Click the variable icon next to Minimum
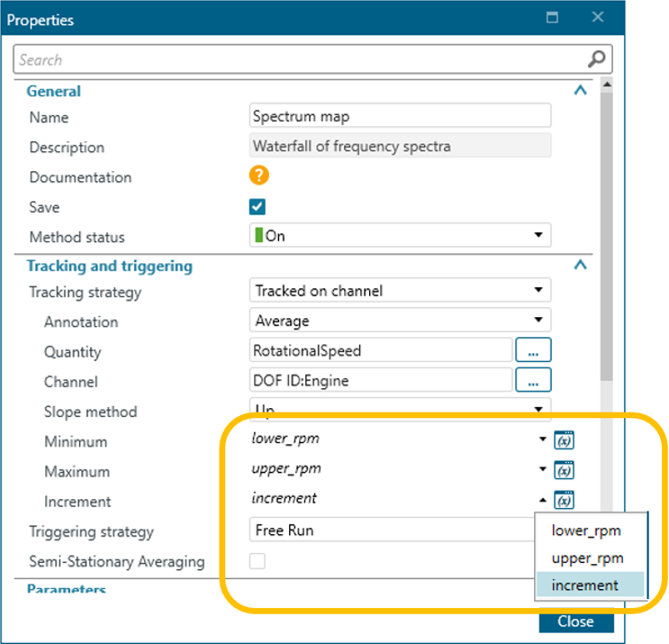The height and width of the screenshot is (644, 669). (x=565, y=440)
